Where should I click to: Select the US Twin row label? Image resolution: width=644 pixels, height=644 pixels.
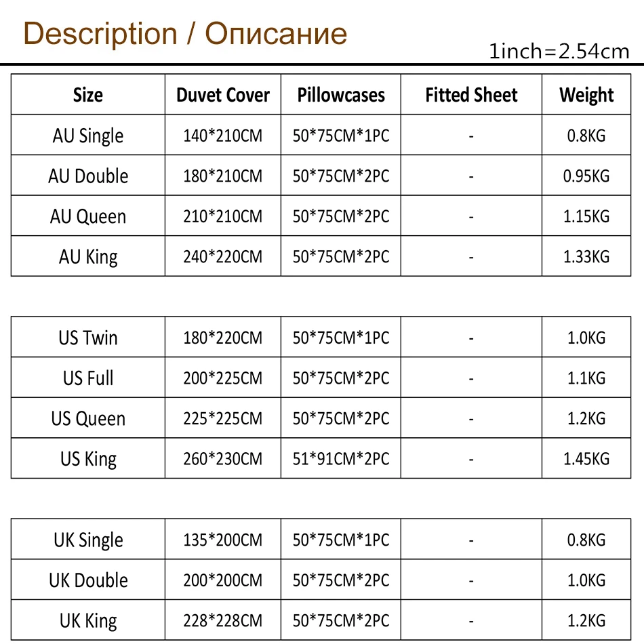(88, 338)
